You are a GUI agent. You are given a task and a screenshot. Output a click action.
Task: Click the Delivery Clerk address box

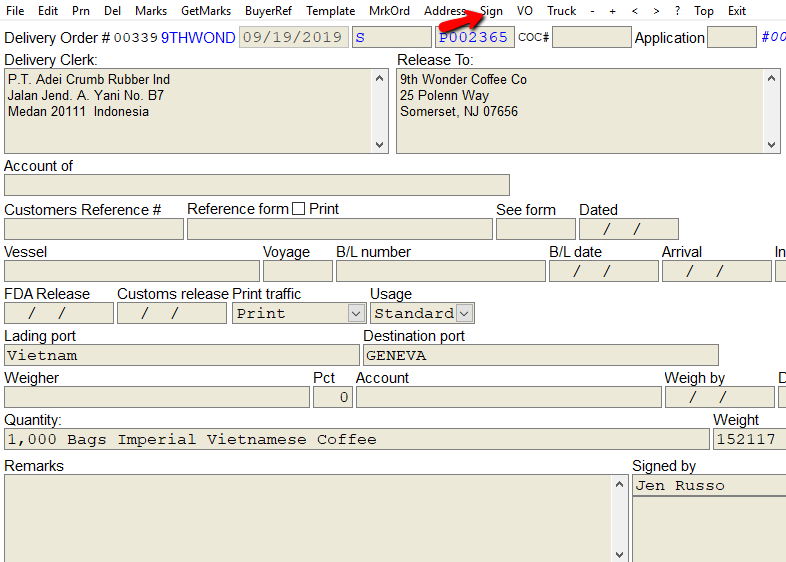point(196,111)
